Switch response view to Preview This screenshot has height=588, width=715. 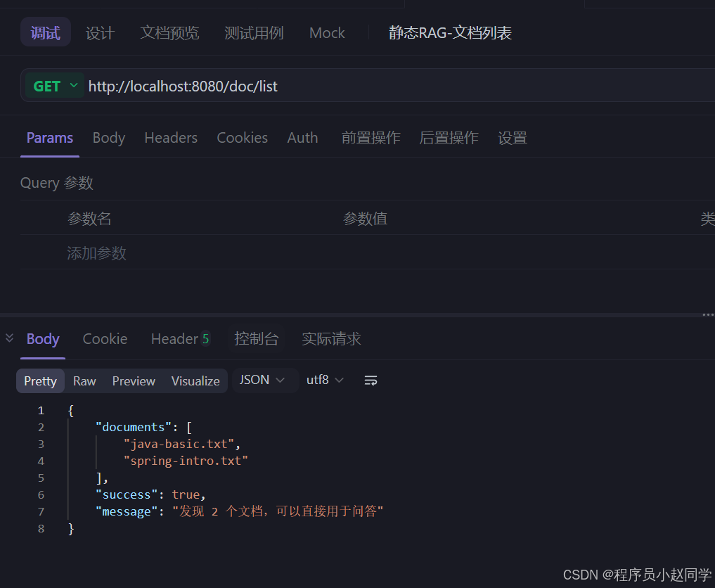(x=134, y=381)
